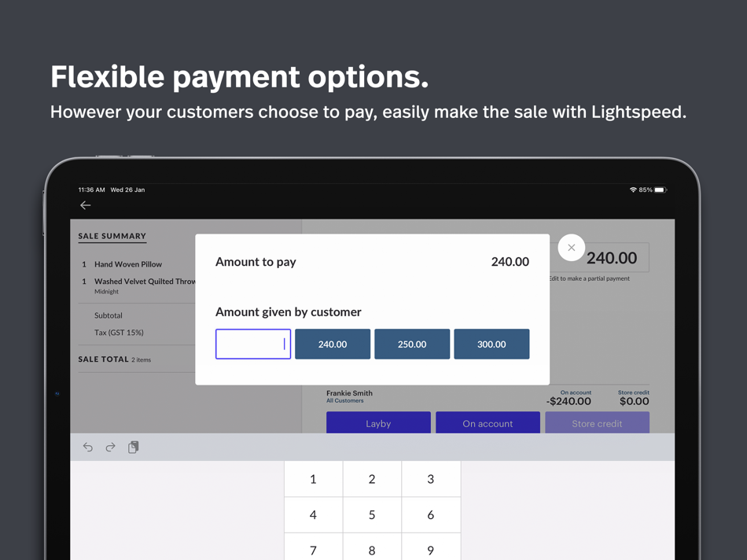Screen dimensions: 747x560
Task: Select the 300.00 quick amount
Action: 491,344
